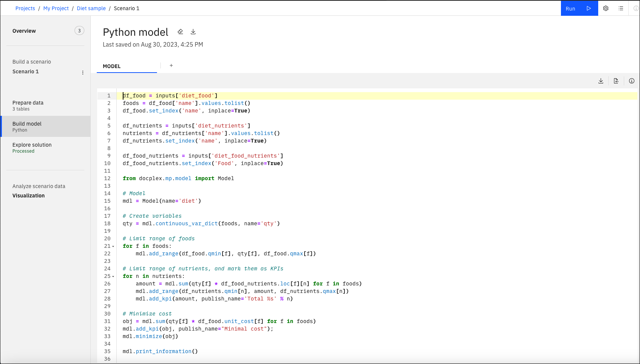Click the 'mdl.minimize(obj)' line
The width and height of the screenshot is (640, 364).
tap(150, 336)
